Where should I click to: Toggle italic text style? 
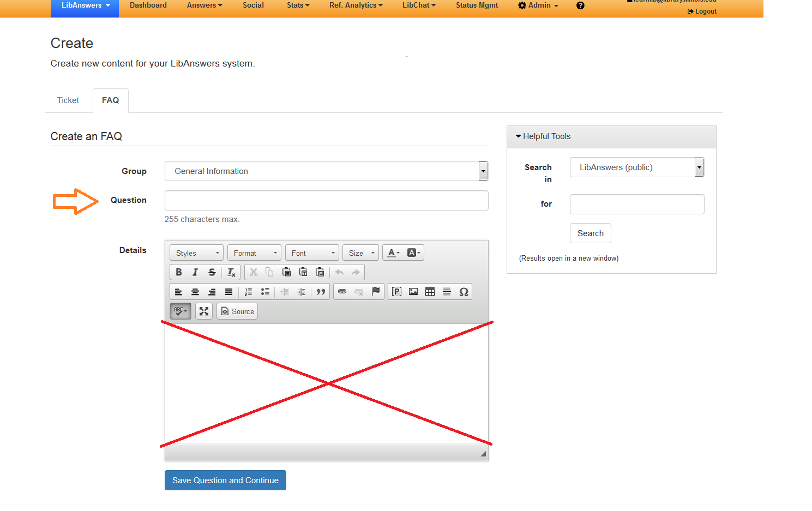click(195, 272)
